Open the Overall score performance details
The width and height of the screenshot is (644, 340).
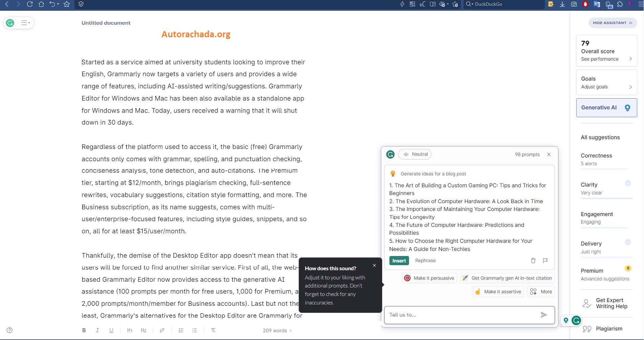606,51
